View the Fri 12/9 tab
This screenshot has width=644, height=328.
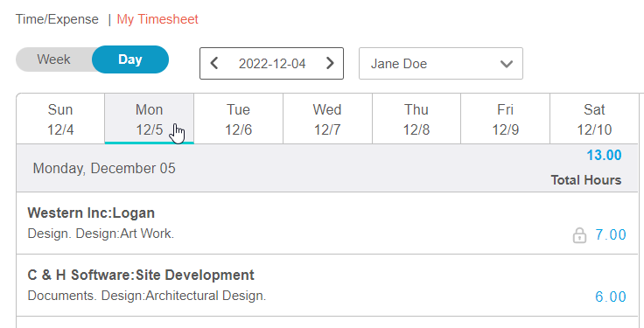pyautogui.click(x=505, y=119)
